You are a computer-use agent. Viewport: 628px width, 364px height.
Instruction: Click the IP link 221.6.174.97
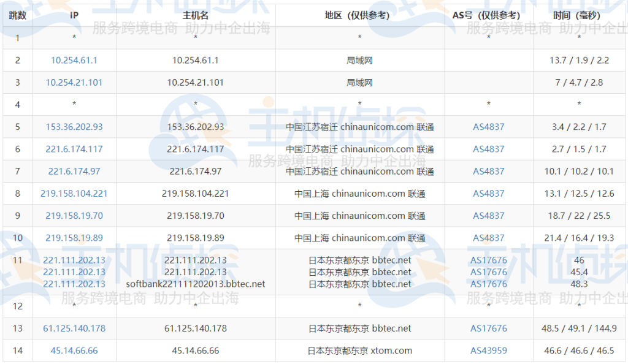(x=74, y=171)
